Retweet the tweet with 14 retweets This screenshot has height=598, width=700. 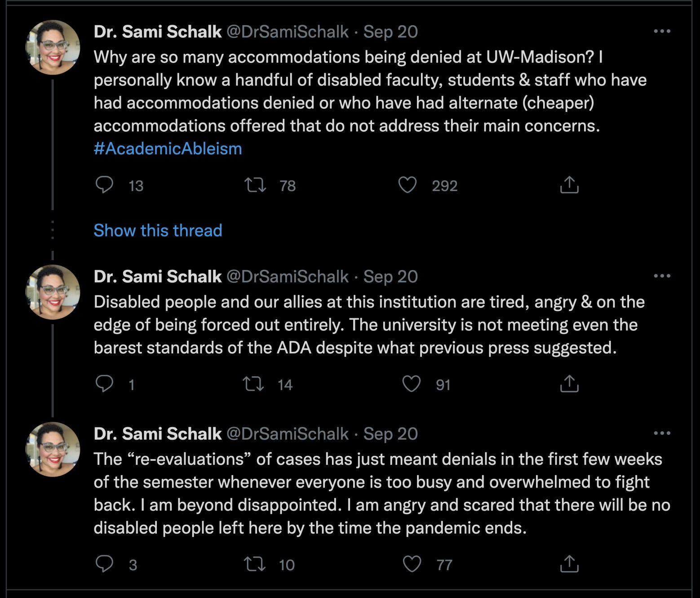pos(253,384)
